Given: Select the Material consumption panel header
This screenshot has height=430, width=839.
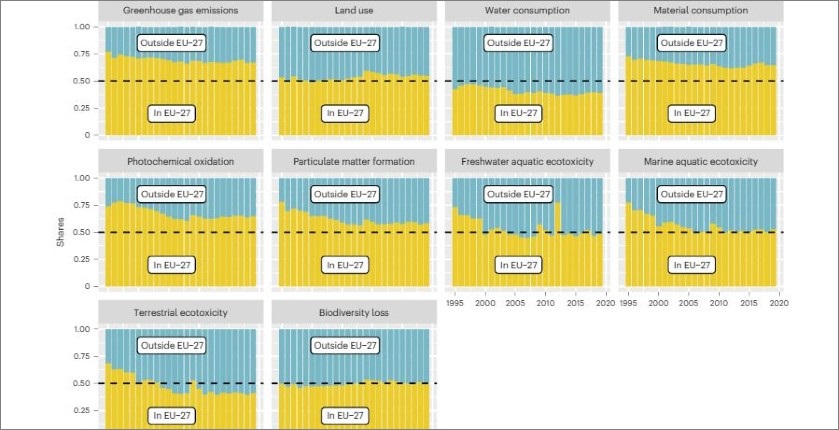Looking at the screenshot, I should click(x=702, y=11).
